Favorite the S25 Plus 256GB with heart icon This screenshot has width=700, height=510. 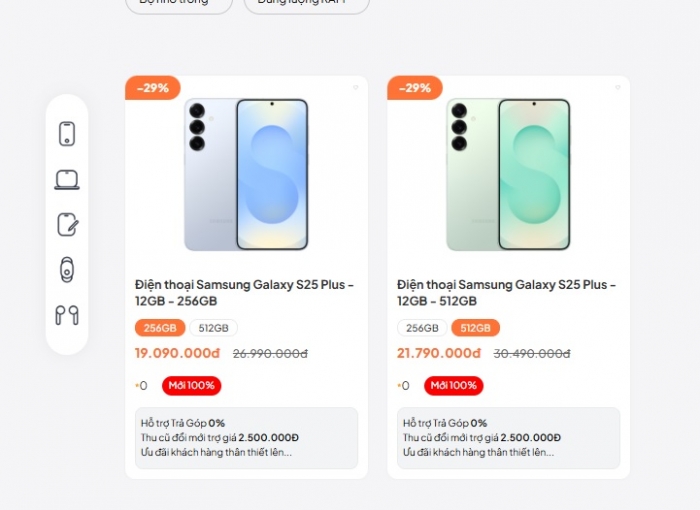click(x=355, y=87)
